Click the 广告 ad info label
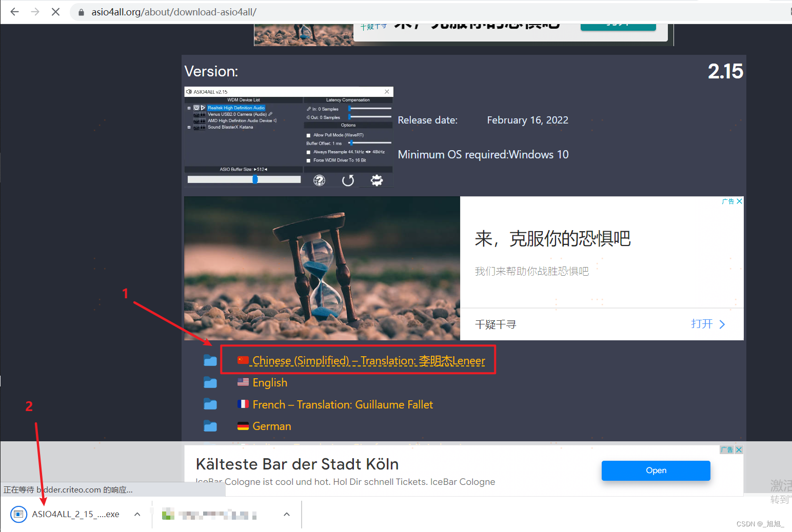792x532 pixels. pyautogui.click(x=728, y=201)
